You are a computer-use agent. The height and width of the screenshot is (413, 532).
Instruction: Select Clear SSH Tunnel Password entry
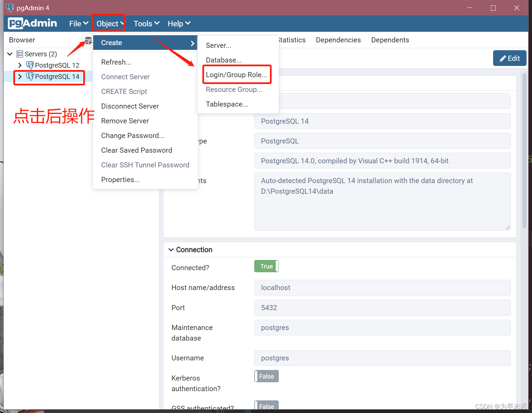point(145,165)
